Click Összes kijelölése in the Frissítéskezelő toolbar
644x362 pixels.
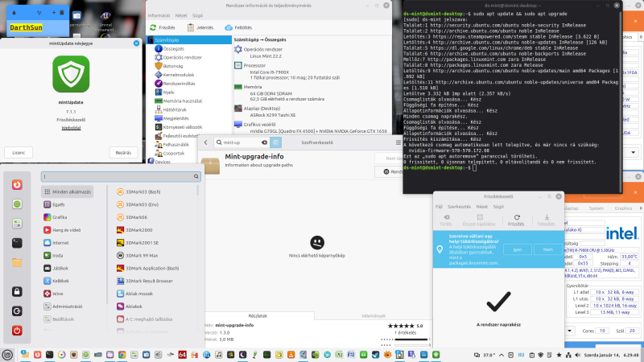tap(479, 220)
